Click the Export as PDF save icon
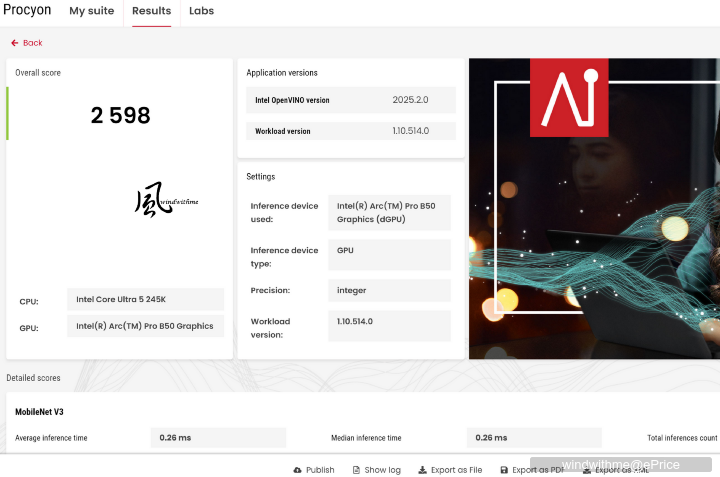The width and height of the screenshot is (720, 477). click(504, 470)
